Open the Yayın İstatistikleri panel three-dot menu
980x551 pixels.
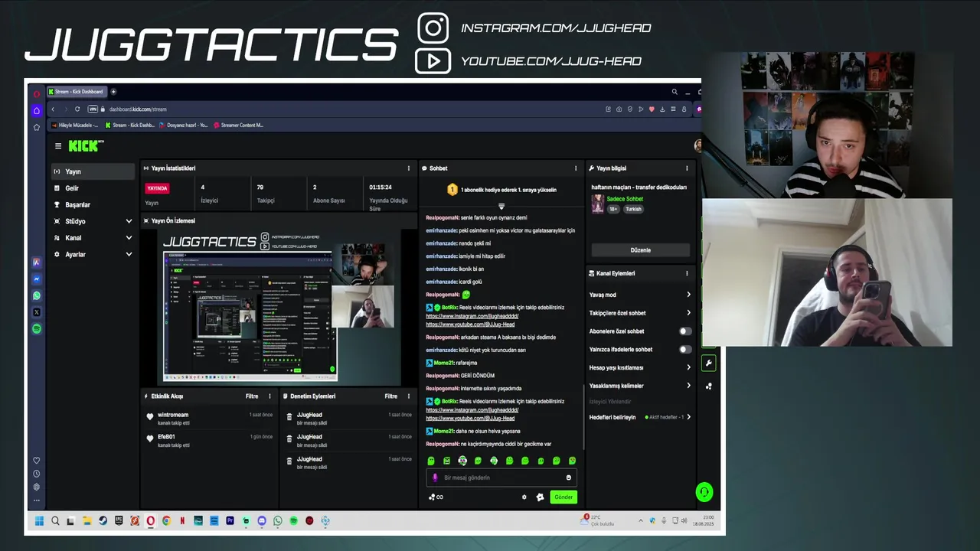pos(408,168)
